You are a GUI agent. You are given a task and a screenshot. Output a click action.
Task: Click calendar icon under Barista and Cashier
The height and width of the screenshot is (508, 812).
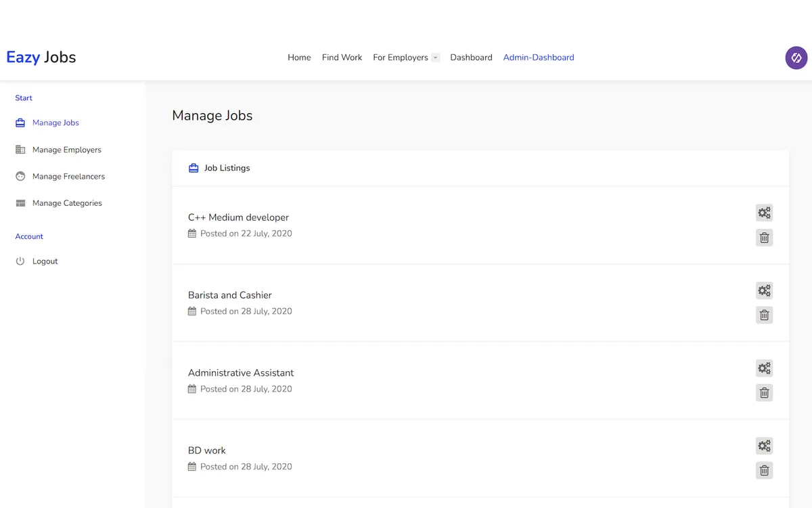point(192,312)
